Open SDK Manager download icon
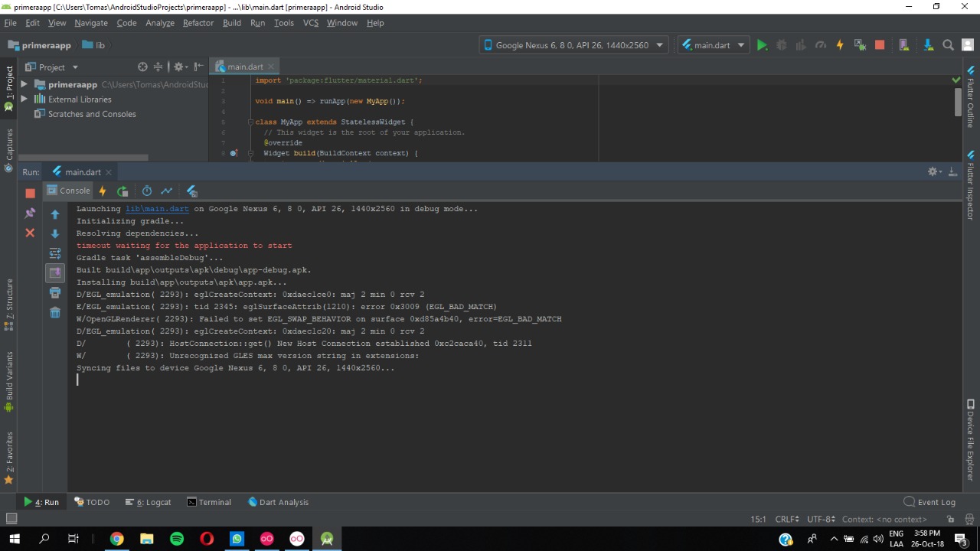Viewport: 980px width, 551px height. click(x=928, y=45)
